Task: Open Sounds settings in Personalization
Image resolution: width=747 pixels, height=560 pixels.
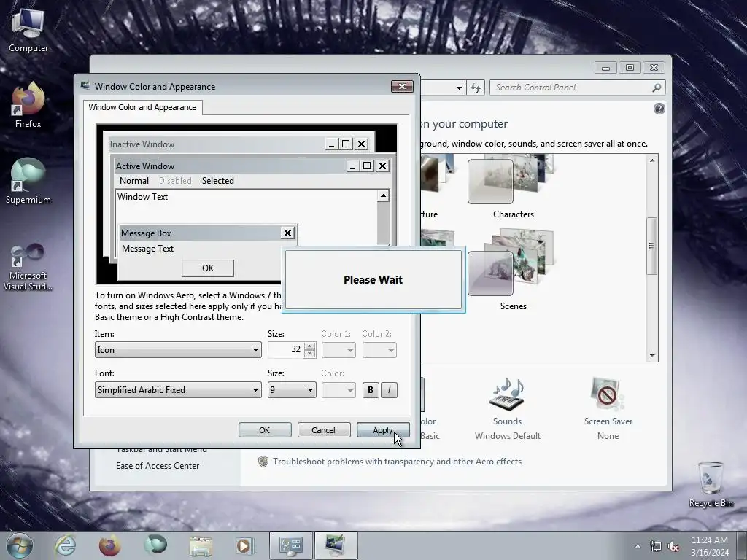Action: [x=508, y=408]
